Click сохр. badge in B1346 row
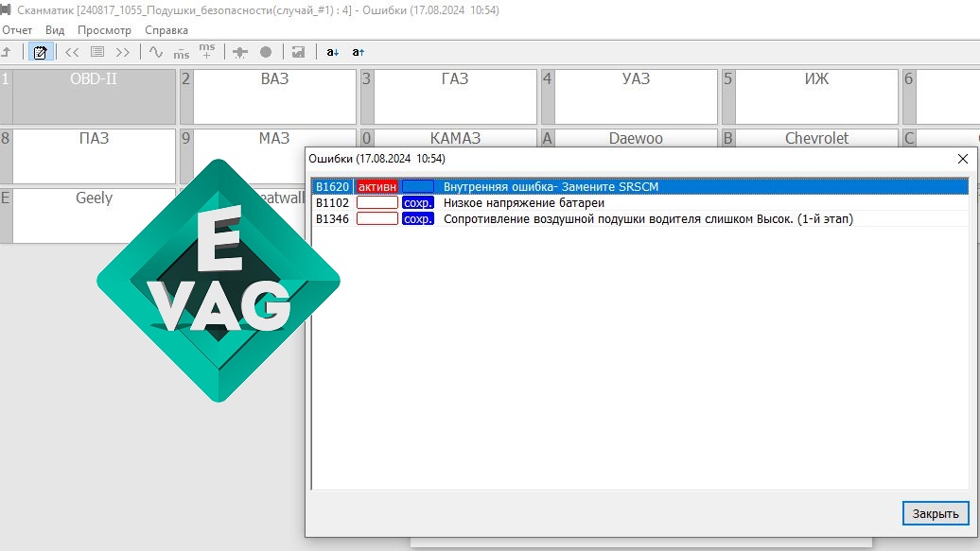 pos(418,218)
